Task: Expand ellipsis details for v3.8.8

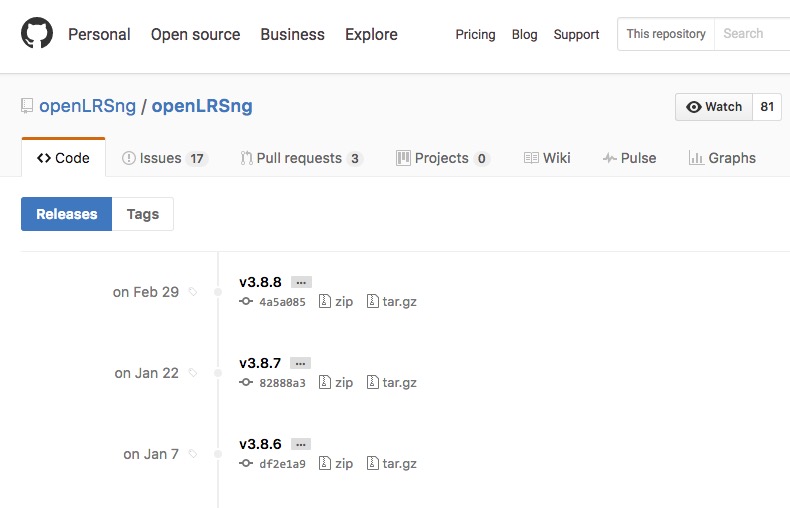Action: pyautogui.click(x=301, y=283)
